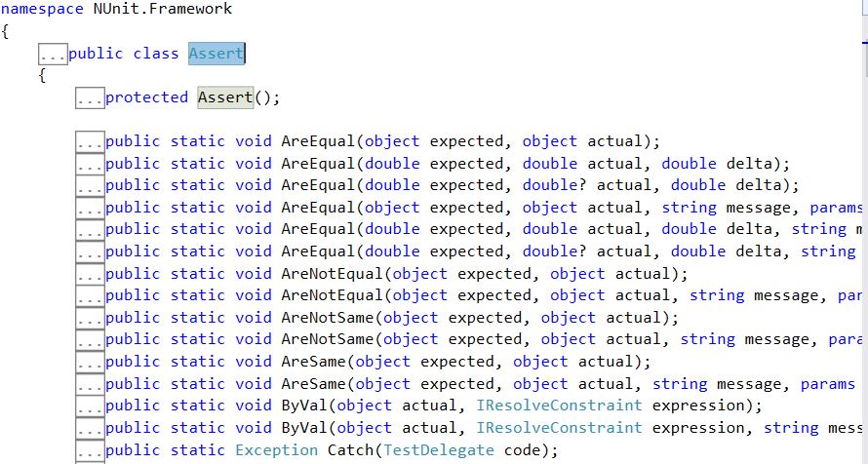Click IResolveConstraint in the two-parameter ByVal
Viewport: 868px width, 464px height.
[559, 405]
